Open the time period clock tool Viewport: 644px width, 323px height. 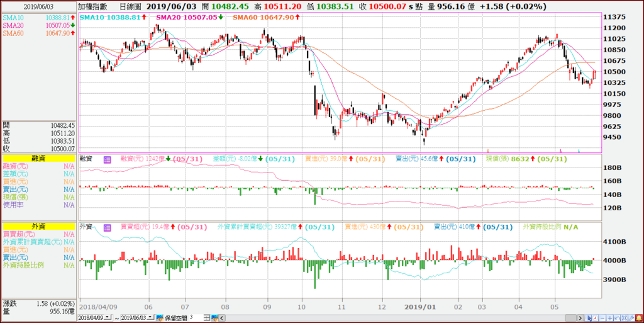(595, 318)
